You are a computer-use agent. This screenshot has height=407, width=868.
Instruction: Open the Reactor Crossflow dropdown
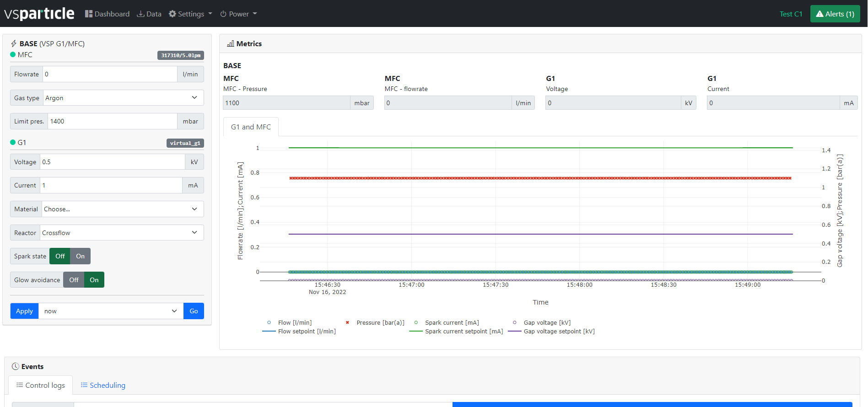pyautogui.click(x=121, y=233)
